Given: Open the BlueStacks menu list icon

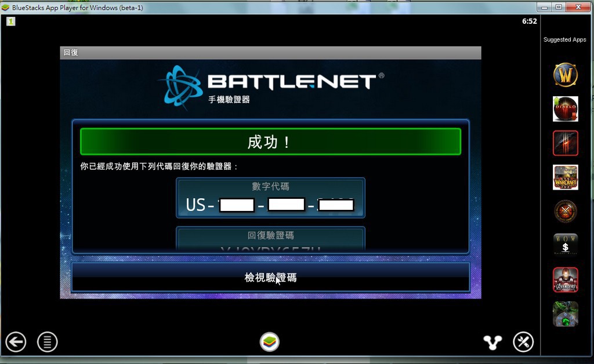Looking at the screenshot, I should [48, 342].
